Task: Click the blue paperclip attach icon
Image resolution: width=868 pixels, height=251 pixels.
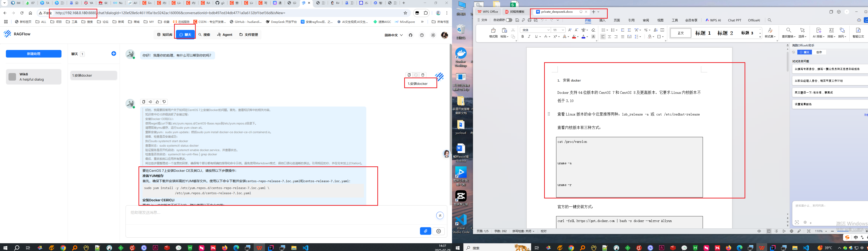Action: tap(426, 231)
